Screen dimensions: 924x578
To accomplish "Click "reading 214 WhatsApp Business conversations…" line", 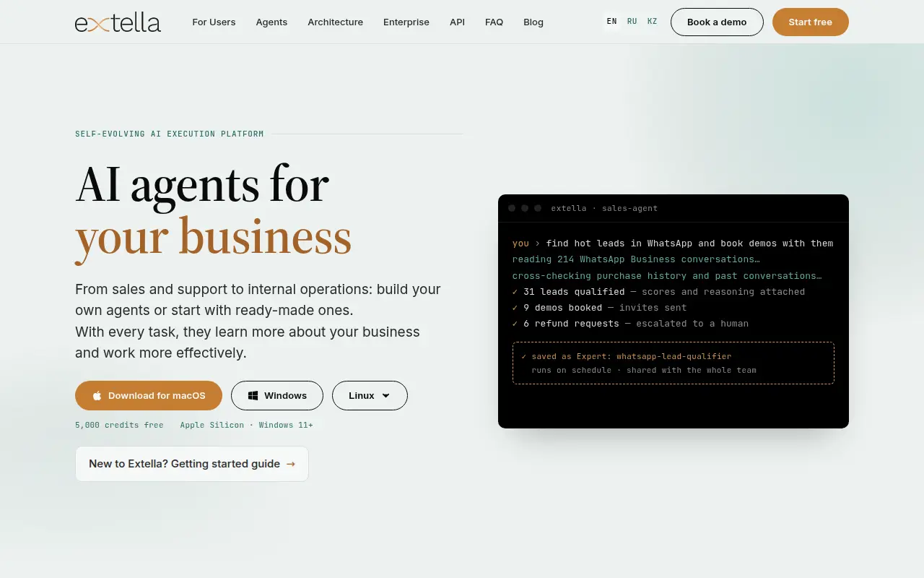I will (636, 259).
